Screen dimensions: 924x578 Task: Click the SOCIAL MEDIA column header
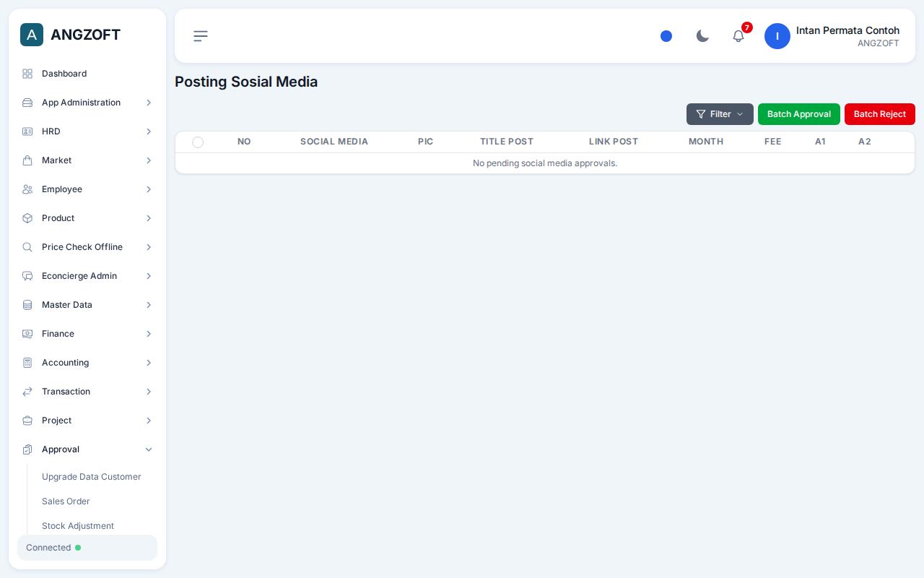(334, 142)
